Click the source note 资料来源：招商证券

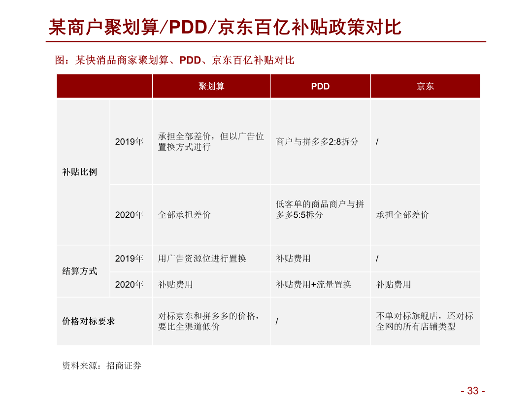[102, 366]
